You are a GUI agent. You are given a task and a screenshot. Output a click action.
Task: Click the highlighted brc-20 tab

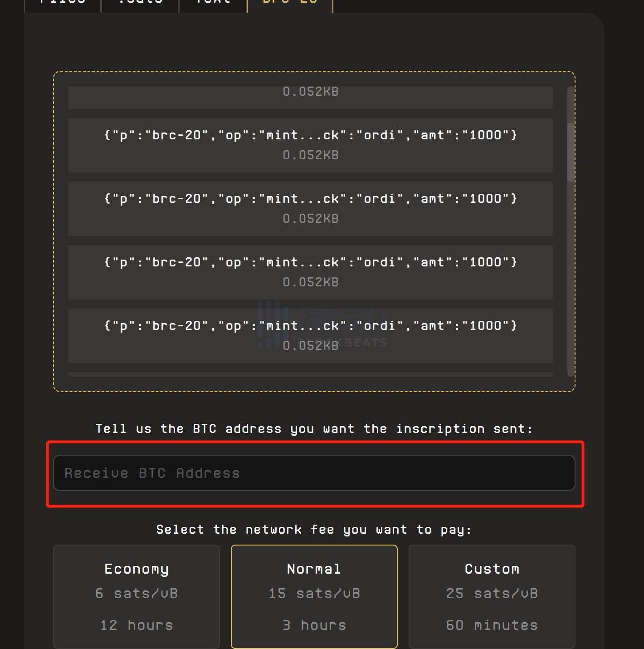coord(290,4)
